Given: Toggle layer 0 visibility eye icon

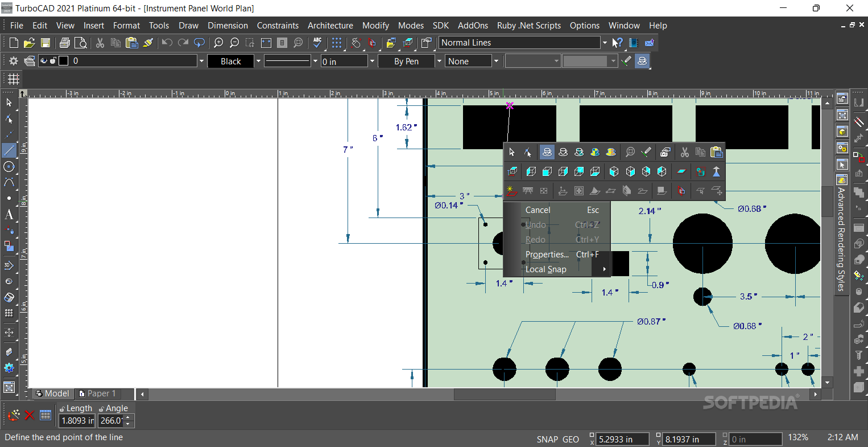Looking at the screenshot, I should click(x=44, y=61).
